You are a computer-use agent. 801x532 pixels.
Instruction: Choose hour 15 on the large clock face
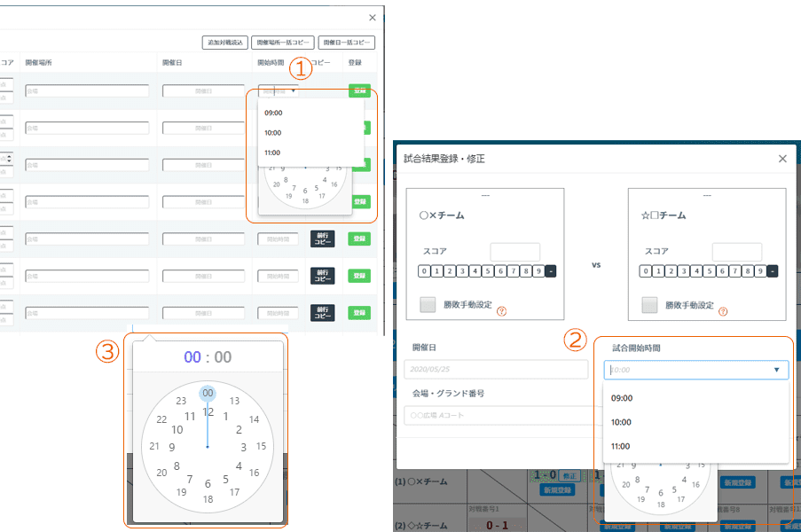(261, 446)
